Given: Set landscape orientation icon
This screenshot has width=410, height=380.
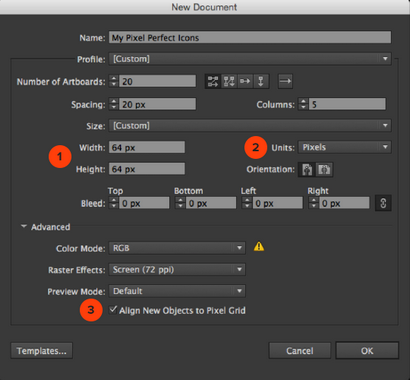Looking at the screenshot, I should click(324, 170).
